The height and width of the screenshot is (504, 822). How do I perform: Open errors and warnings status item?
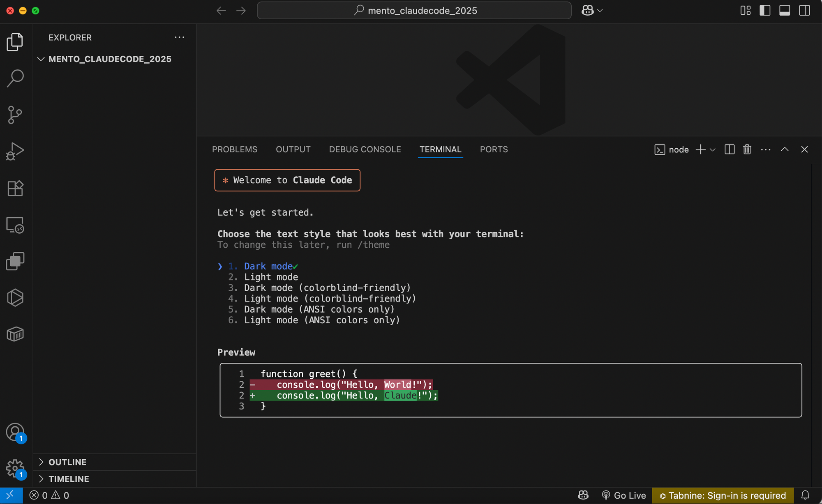[49, 495]
